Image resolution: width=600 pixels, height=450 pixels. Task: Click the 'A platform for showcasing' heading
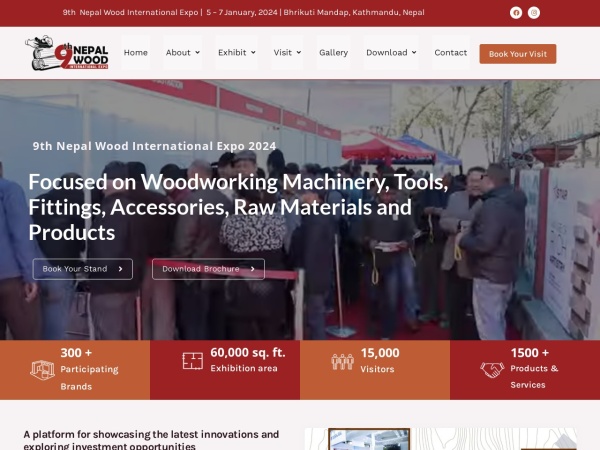point(151,440)
